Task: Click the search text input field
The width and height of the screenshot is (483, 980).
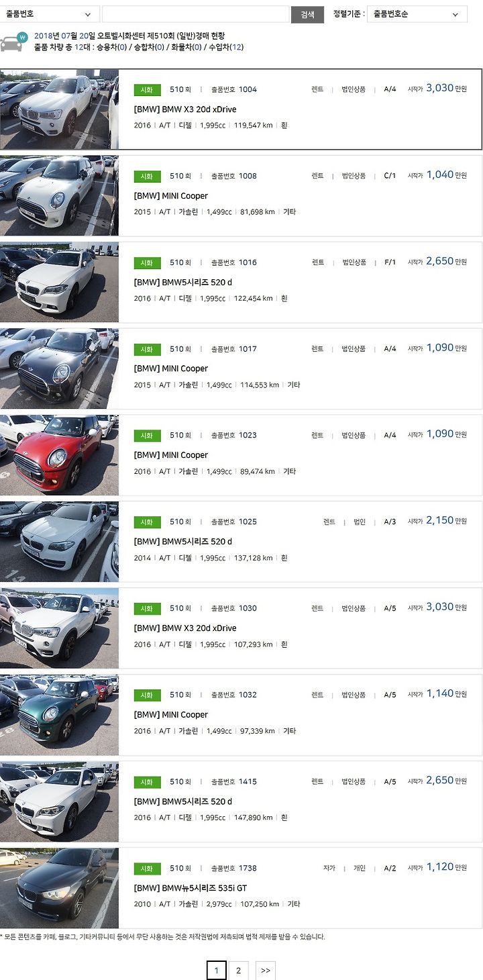Action: click(196, 14)
